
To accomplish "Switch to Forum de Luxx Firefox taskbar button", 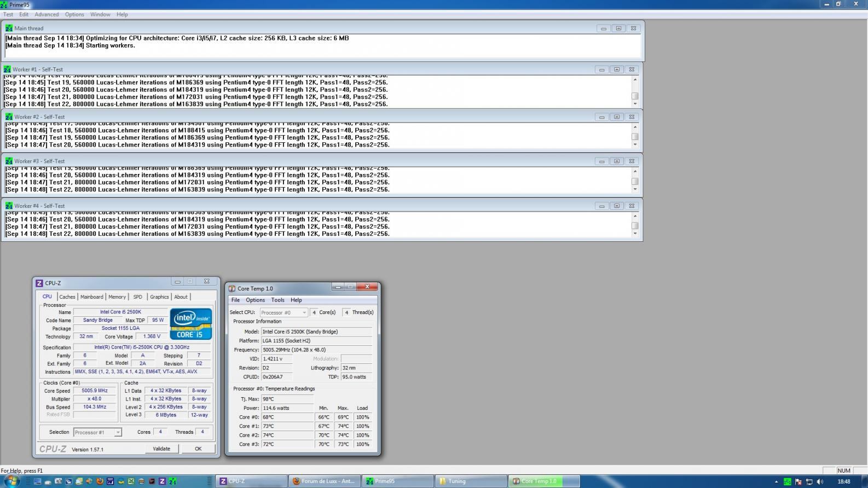I will (324, 481).
